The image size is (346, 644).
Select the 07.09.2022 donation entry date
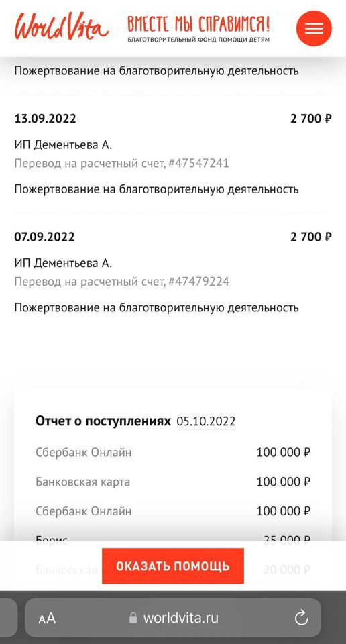[x=44, y=237]
